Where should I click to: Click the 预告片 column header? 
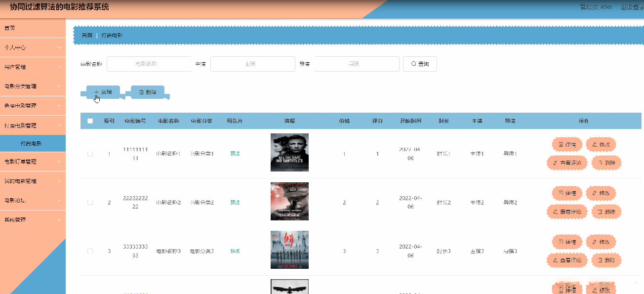pos(235,121)
